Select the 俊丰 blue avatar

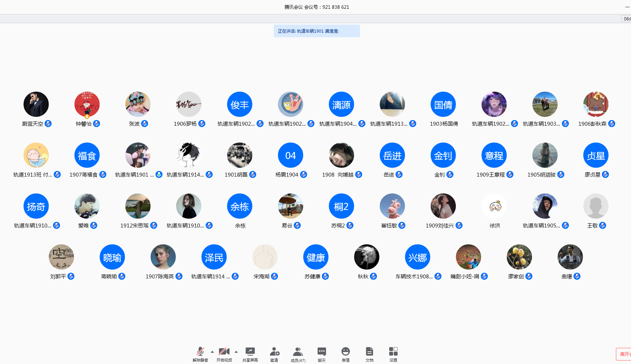pyautogui.click(x=240, y=104)
